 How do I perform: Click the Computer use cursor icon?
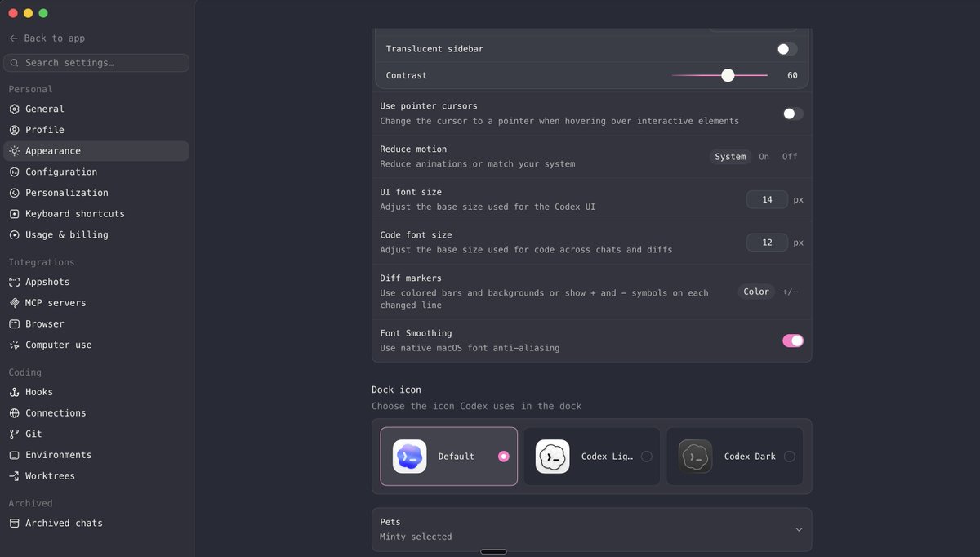coord(14,345)
